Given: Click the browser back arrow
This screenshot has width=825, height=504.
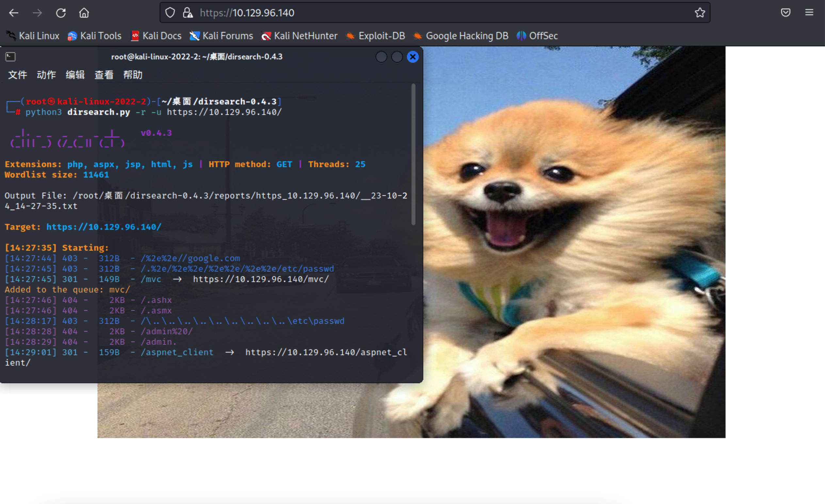Looking at the screenshot, I should tap(14, 13).
